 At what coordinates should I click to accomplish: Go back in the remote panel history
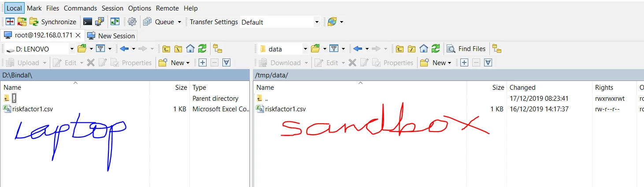(358, 49)
